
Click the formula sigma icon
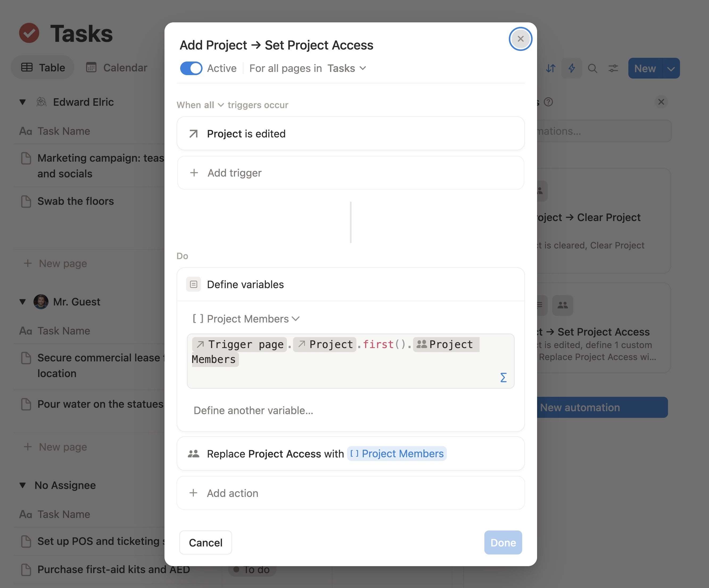pos(503,377)
